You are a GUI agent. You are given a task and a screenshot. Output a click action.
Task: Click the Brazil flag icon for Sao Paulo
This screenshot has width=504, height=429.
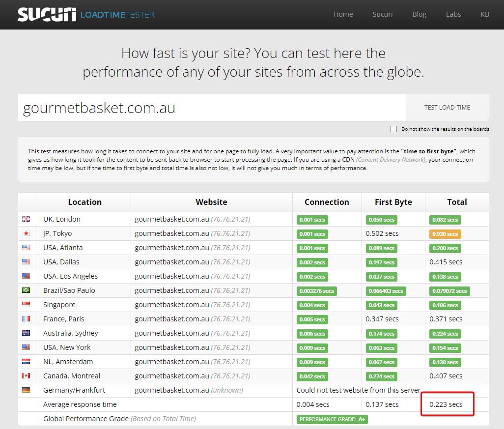pos(26,290)
